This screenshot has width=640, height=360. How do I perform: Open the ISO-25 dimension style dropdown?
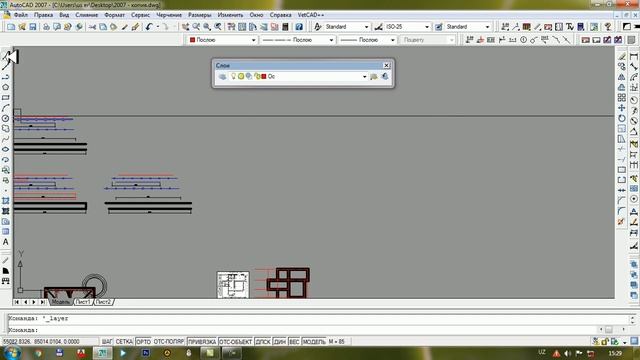pyautogui.click(x=427, y=27)
